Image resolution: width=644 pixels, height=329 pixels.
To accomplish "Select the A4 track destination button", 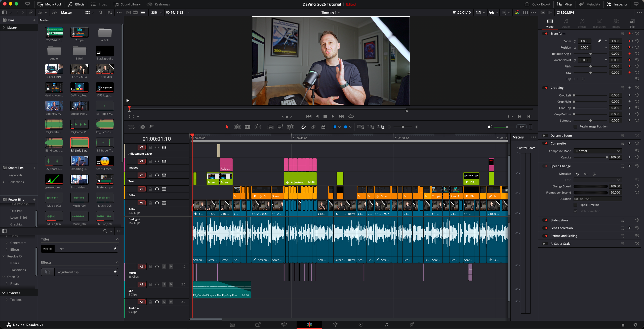I will pyautogui.click(x=141, y=302).
